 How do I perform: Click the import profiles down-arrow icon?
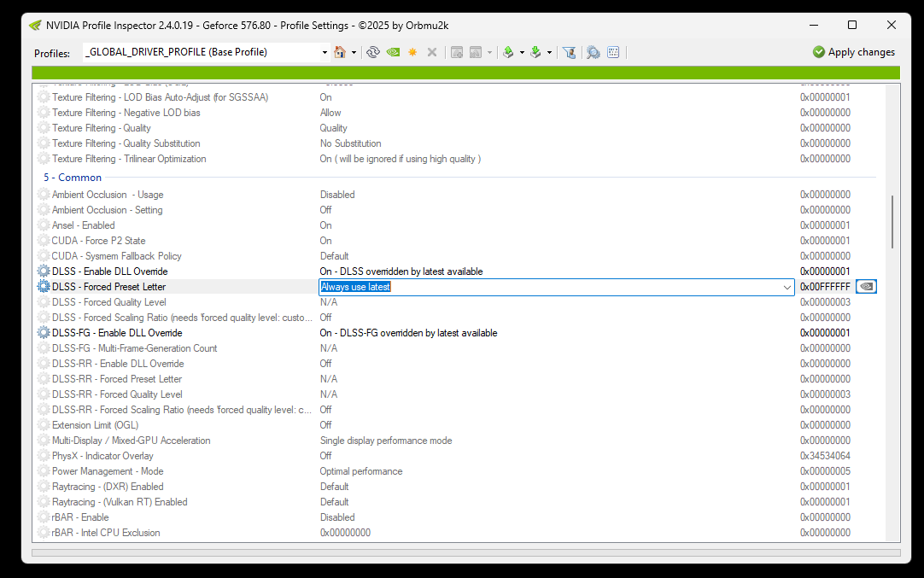[x=535, y=52]
